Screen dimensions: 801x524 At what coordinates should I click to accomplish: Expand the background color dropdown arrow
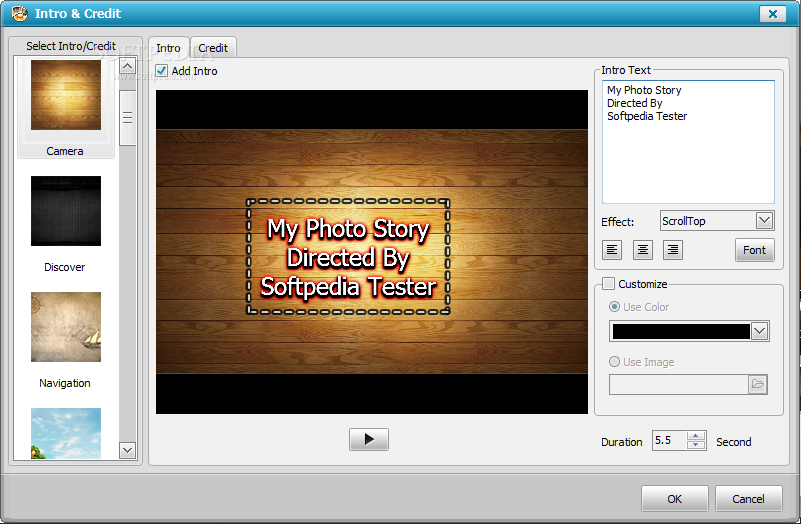pos(760,331)
